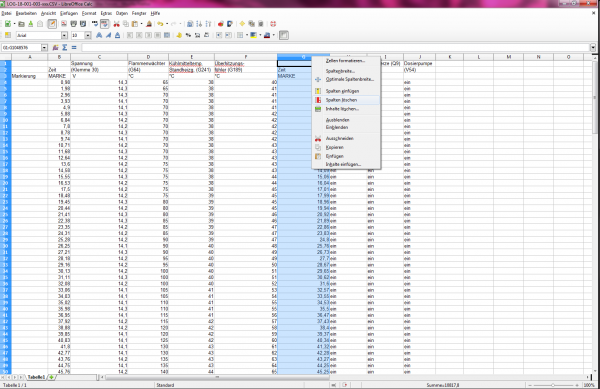
Task: Open the Navigator star icon
Action: [242, 24]
